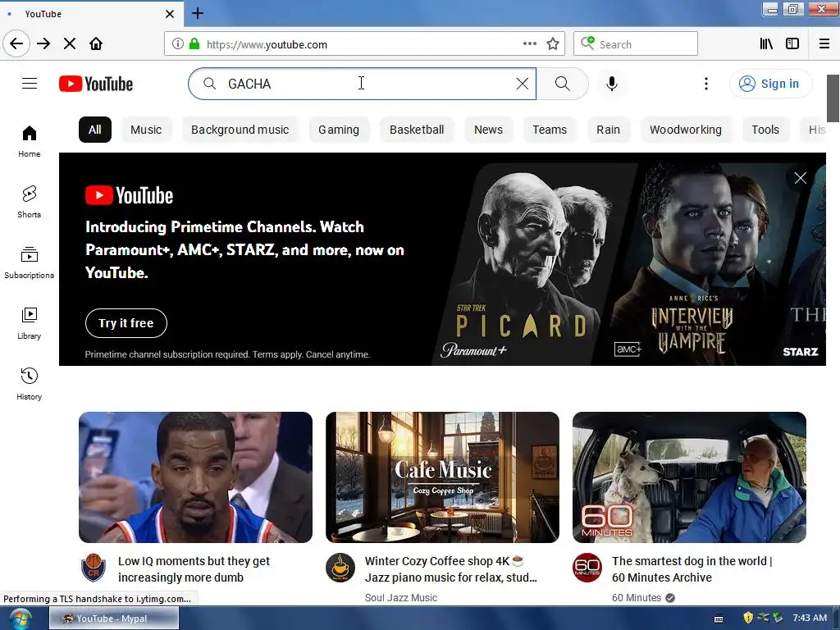Select the Rain filter chip
Image resolution: width=840 pixels, height=630 pixels.
[608, 130]
